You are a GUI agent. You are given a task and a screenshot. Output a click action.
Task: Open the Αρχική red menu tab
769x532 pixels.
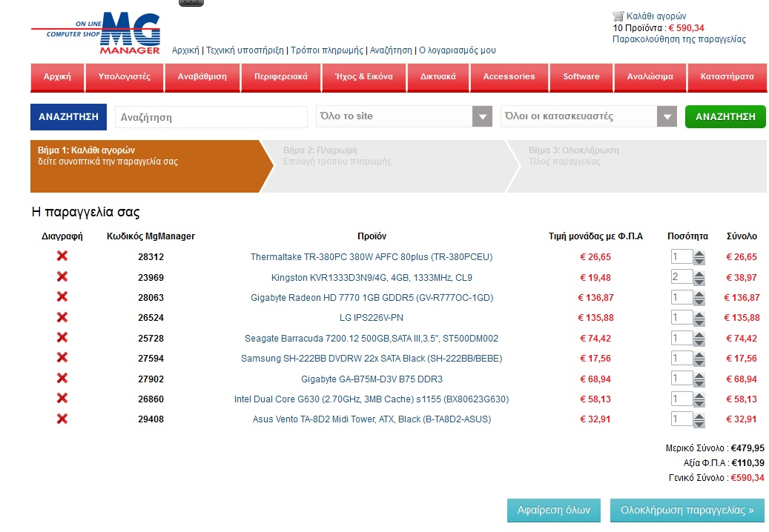57,77
